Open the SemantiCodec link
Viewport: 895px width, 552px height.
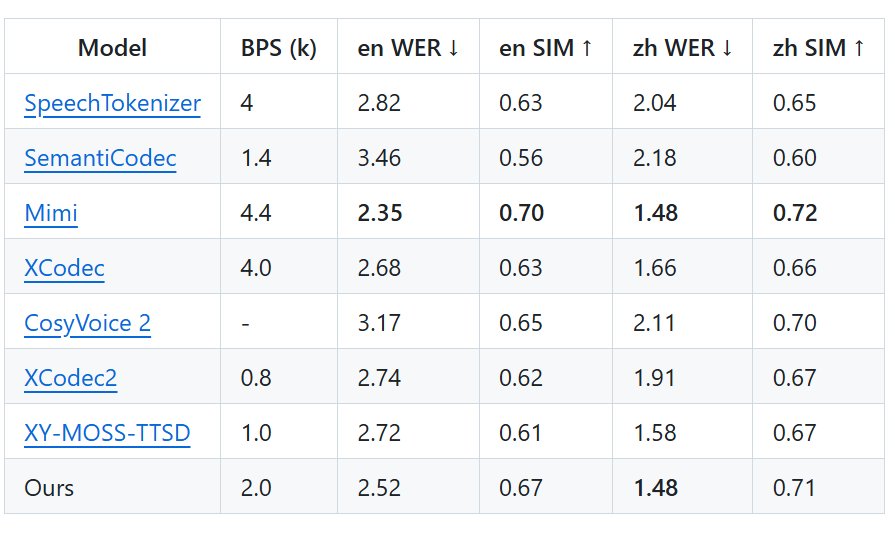point(100,158)
